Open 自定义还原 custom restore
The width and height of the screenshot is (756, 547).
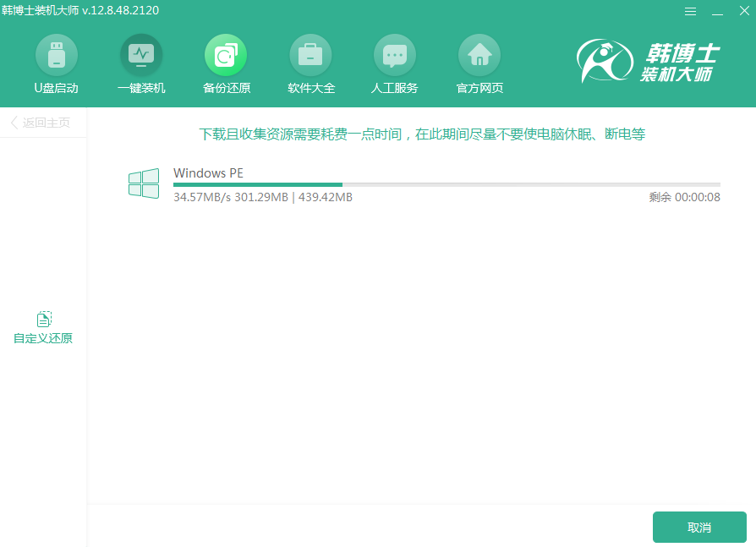click(42, 325)
